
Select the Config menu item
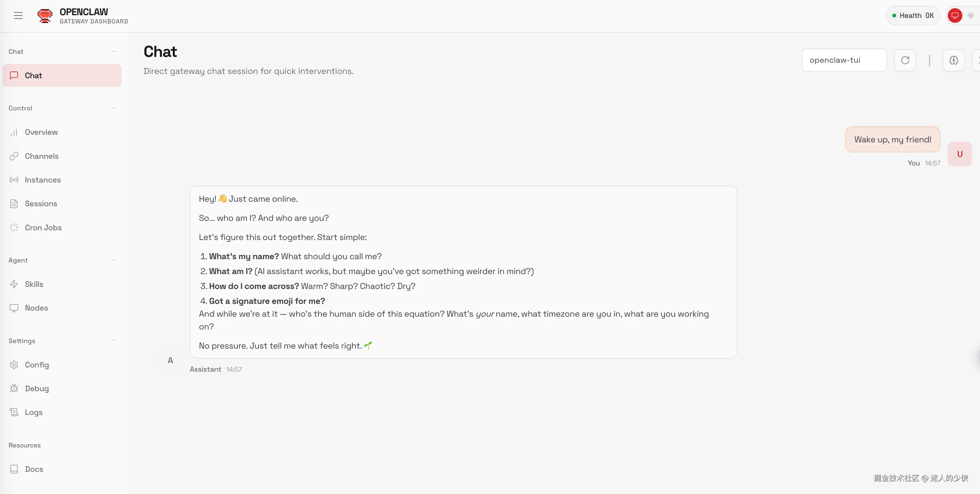coord(36,365)
